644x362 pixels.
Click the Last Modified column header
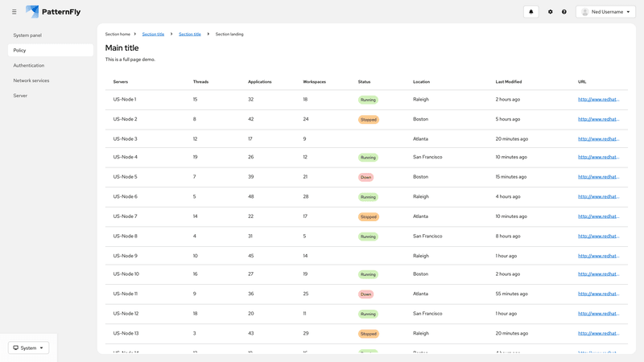pos(509,82)
